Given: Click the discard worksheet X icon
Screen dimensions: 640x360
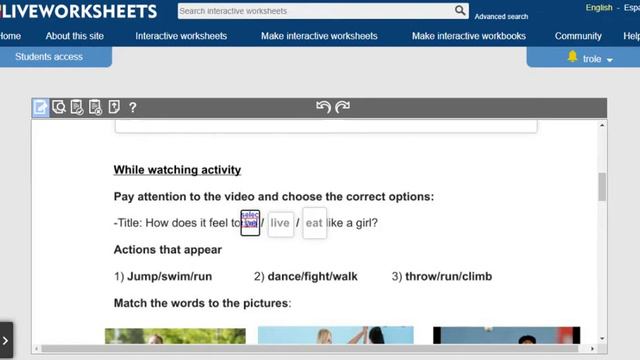Looking at the screenshot, I should (95, 107).
